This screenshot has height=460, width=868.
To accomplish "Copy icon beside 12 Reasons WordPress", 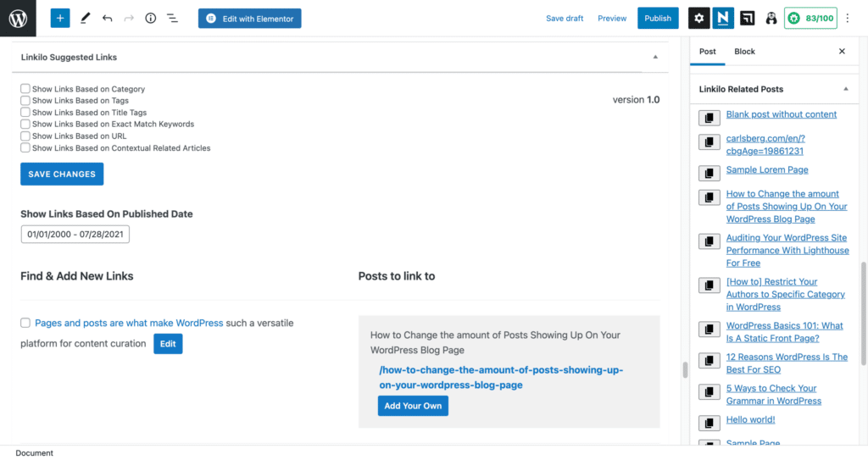I will pos(709,360).
